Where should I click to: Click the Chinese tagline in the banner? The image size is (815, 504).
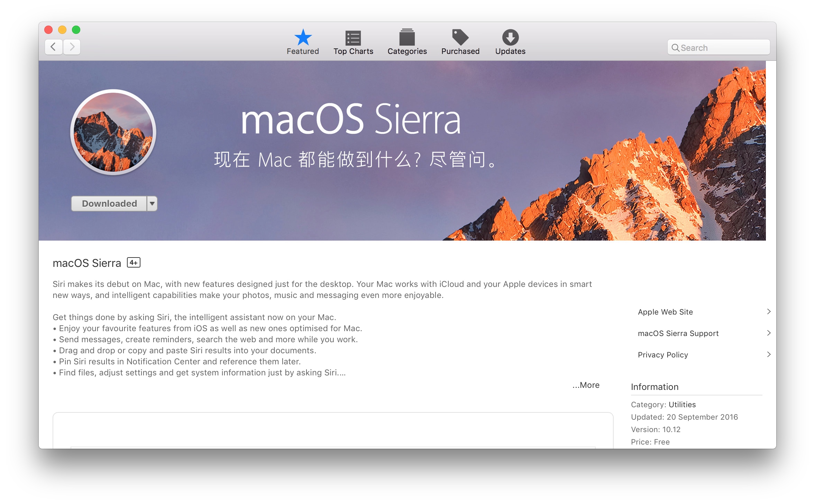click(x=356, y=160)
